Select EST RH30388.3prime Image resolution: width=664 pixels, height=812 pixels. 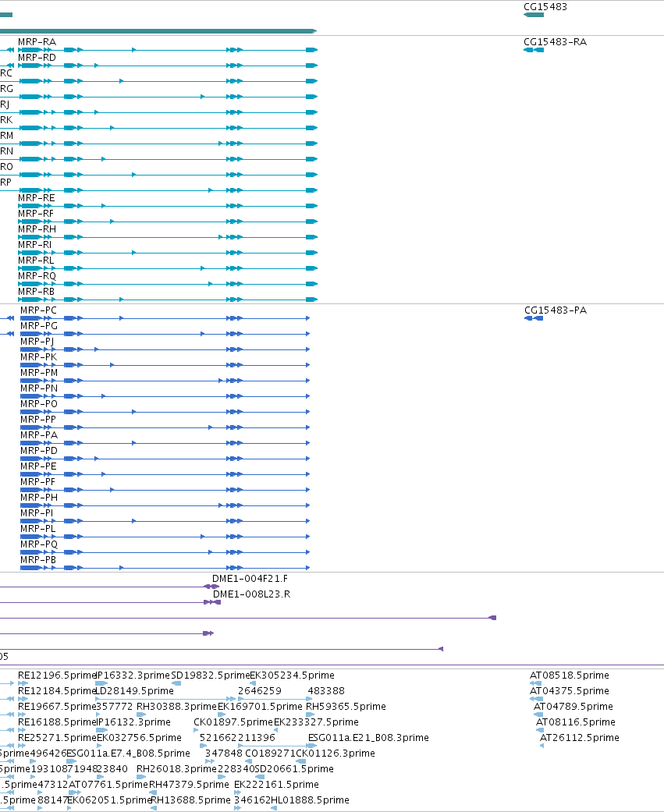click(x=176, y=707)
